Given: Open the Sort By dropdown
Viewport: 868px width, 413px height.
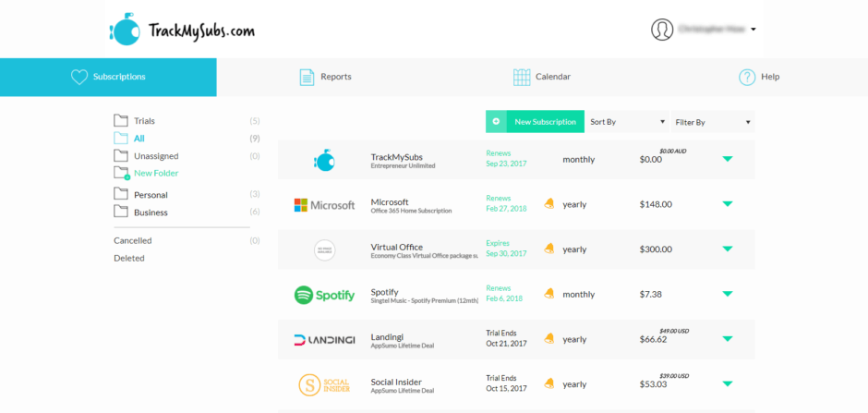Looking at the screenshot, I should 627,122.
